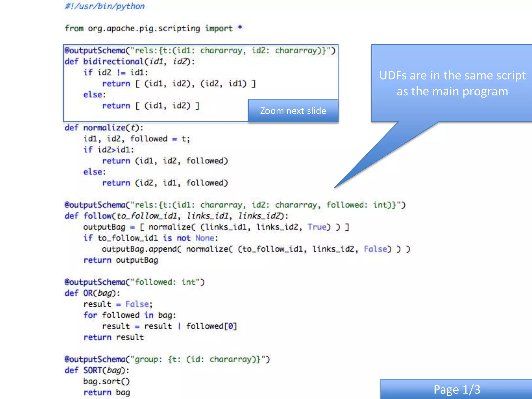This screenshot has width=532, height=399.
Task: Click the 'if id2 != id1:' line
Action: coord(116,72)
